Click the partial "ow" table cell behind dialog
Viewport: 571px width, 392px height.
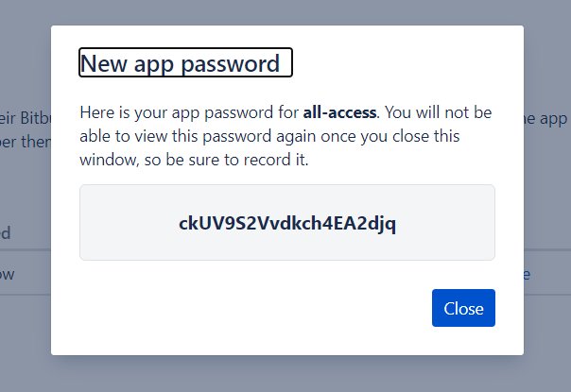tap(8, 275)
